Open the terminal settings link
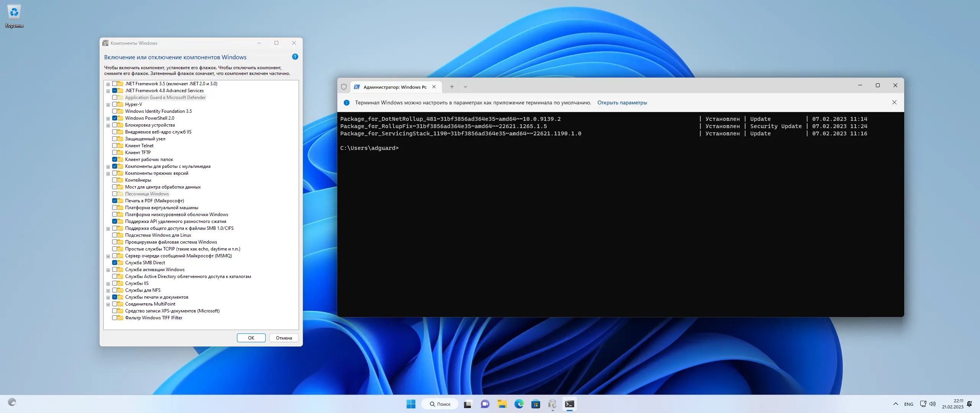This screenshot has width=980, height=413. (622, 102)
